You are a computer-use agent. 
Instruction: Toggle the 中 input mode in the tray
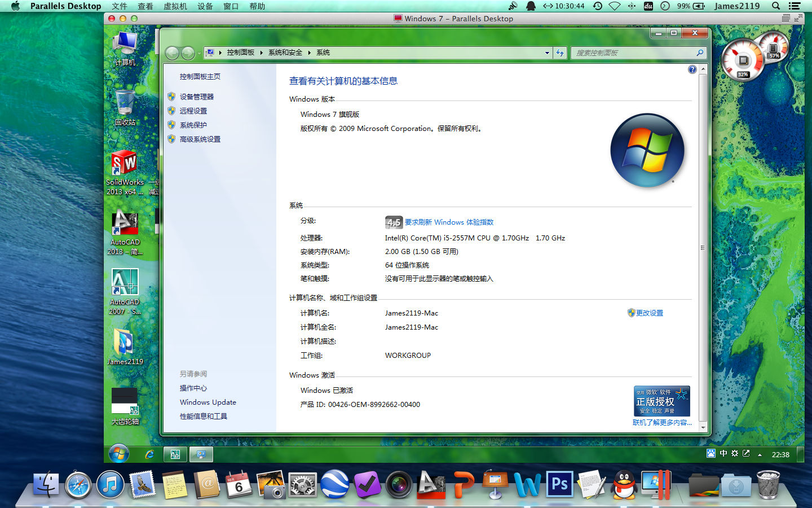[x=723, y=453]
